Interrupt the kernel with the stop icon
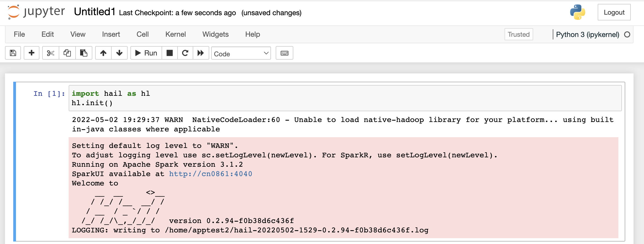644x244 pixels. [x=169, y=53]
